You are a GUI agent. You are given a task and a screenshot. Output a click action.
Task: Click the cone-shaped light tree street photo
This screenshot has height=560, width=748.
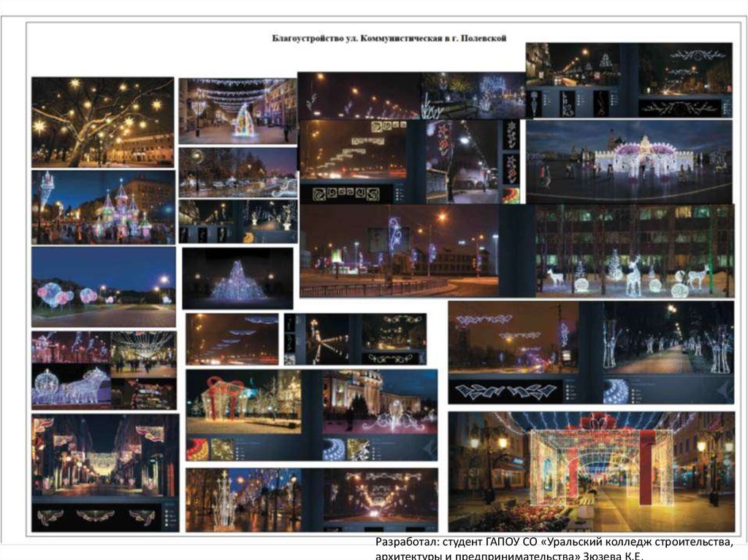237,111
